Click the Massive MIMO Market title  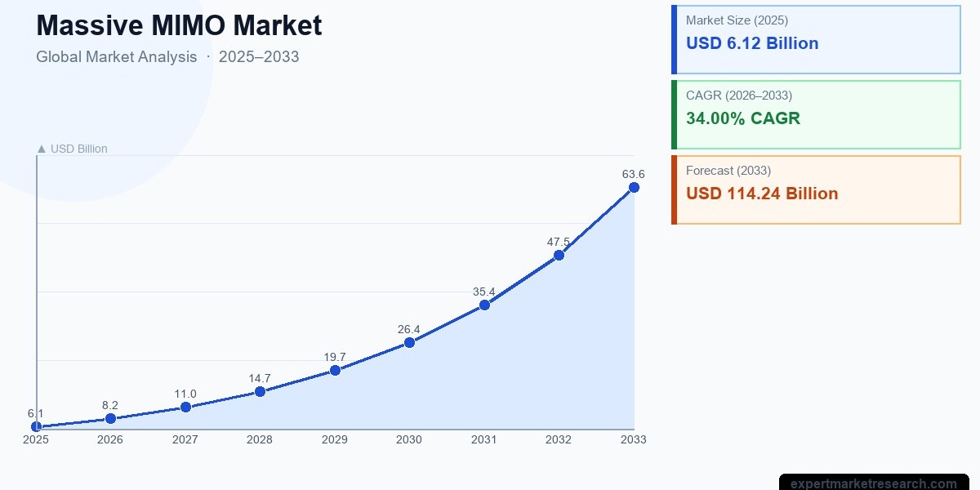click(179, 25)
